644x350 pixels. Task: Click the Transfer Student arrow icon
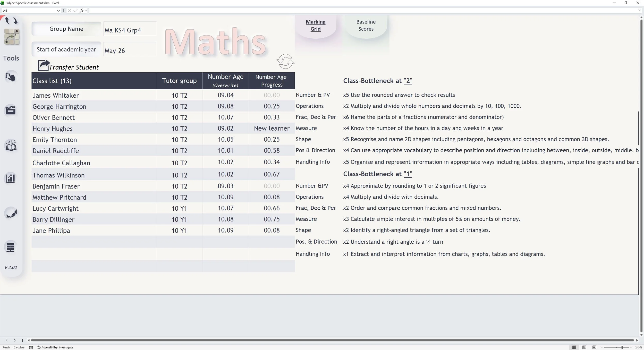coord(43,65)
